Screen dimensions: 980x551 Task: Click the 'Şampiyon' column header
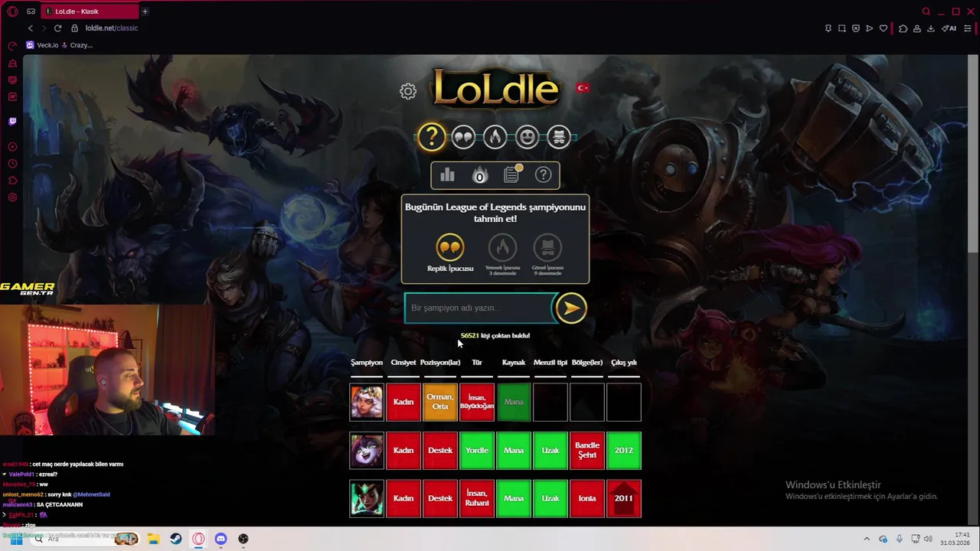tap(367, 363)
